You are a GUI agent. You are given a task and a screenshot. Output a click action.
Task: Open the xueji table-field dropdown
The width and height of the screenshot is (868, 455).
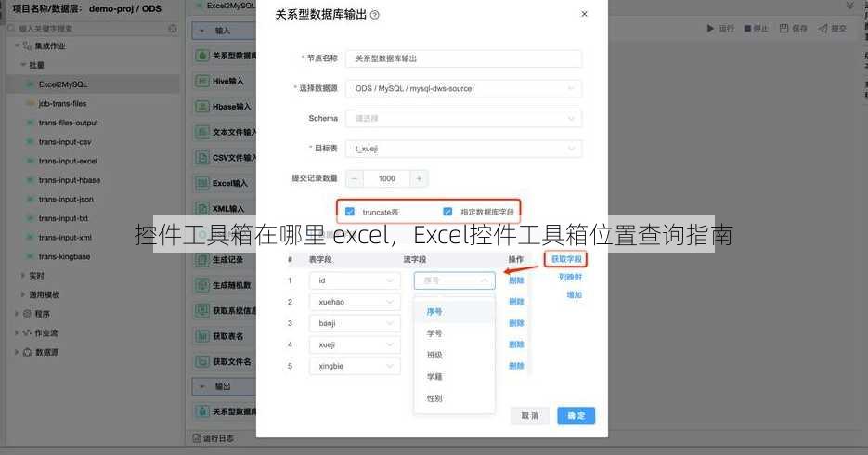pyautogui.click(x=355, y=344)
